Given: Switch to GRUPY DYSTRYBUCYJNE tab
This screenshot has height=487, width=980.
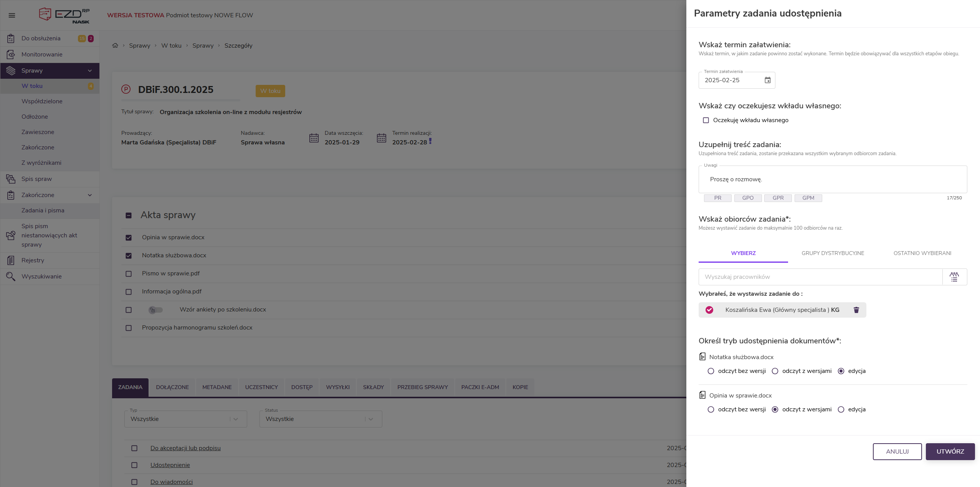Looking at the screenshot, I should coord(833,253).
